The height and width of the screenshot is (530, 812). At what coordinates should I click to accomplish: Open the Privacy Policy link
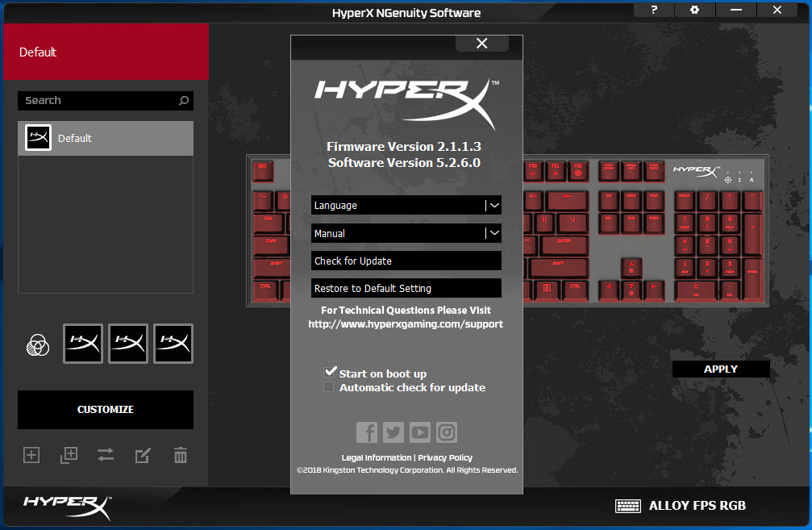[x=445, y=457]
